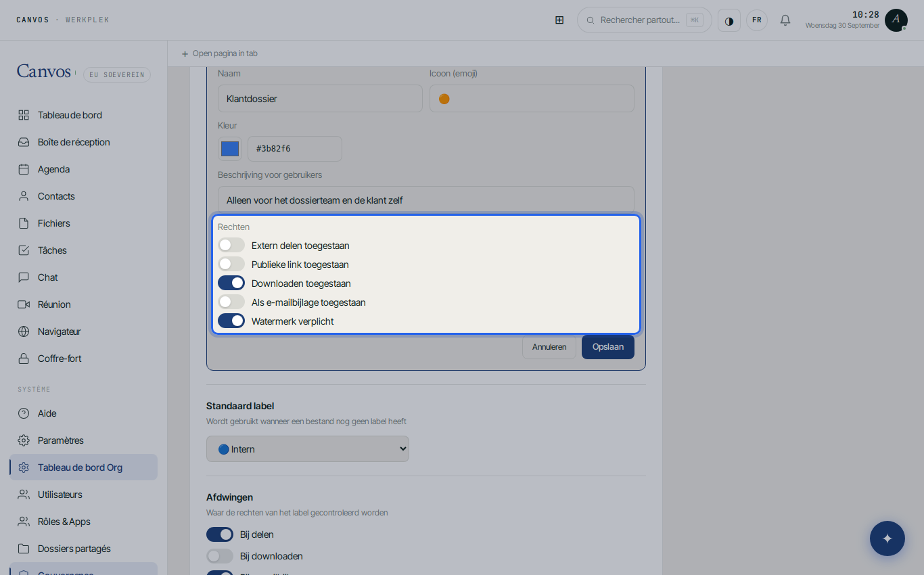Click Open pagina in tab link
Viewport: 924px width, 575px height.
[219, 53]
